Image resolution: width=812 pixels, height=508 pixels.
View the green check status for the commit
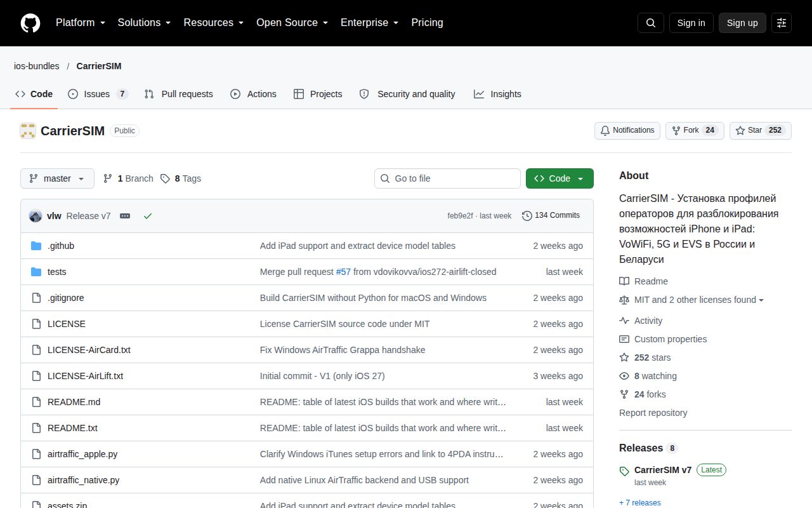[x=148, y=216]
